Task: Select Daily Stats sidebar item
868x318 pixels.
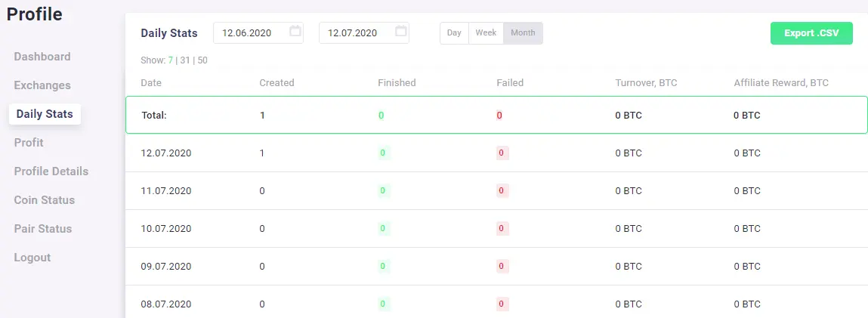Action: point(45,114)
